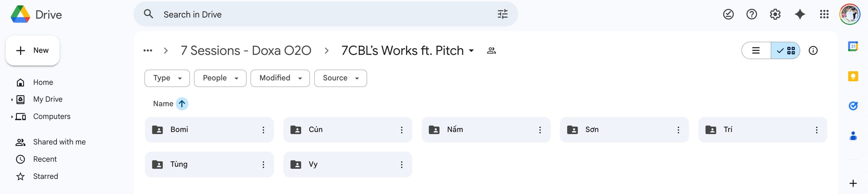Open Google Tasks side panel icon
This screenshot has width=868, height=194.
click(853, 106)
